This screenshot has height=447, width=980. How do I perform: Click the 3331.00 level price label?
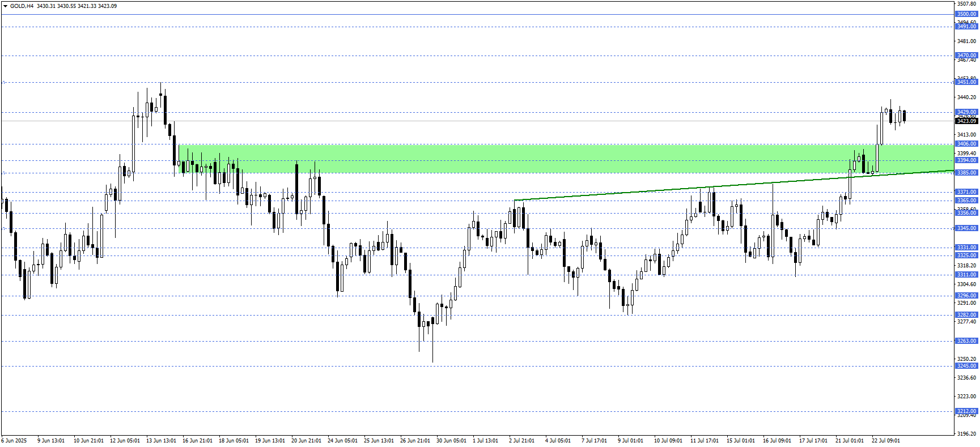click(966, 248)
